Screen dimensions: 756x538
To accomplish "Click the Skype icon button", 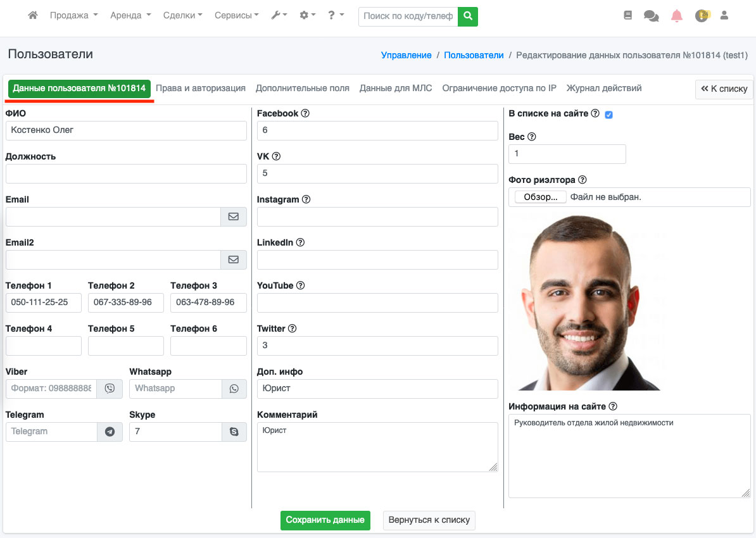I will click(234, 432).
